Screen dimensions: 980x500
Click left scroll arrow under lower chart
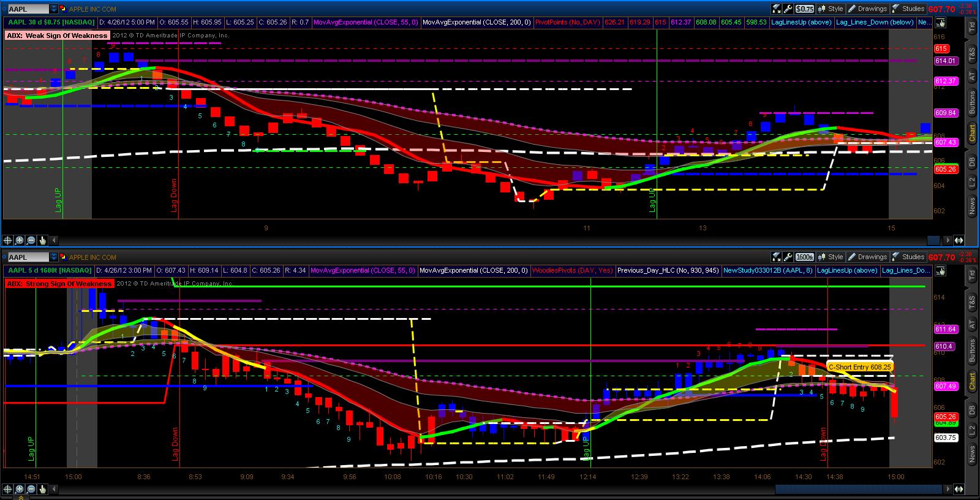[x=53, y=489]
